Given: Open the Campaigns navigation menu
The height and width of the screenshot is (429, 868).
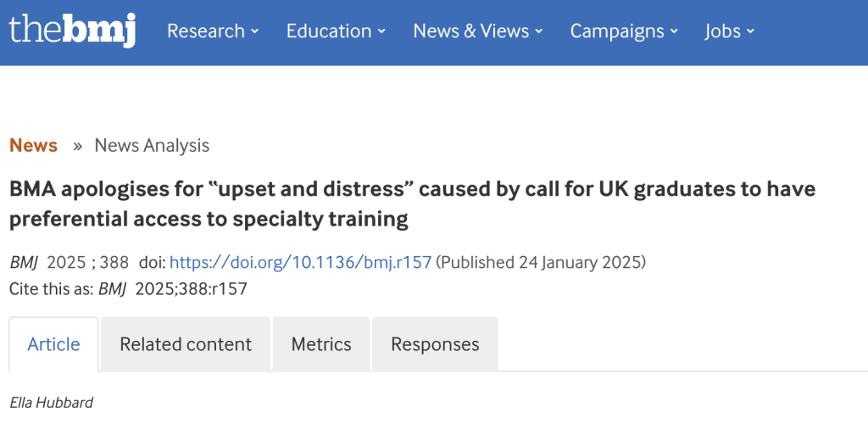Looking at the screenshot, I should [x=618, y=31].
